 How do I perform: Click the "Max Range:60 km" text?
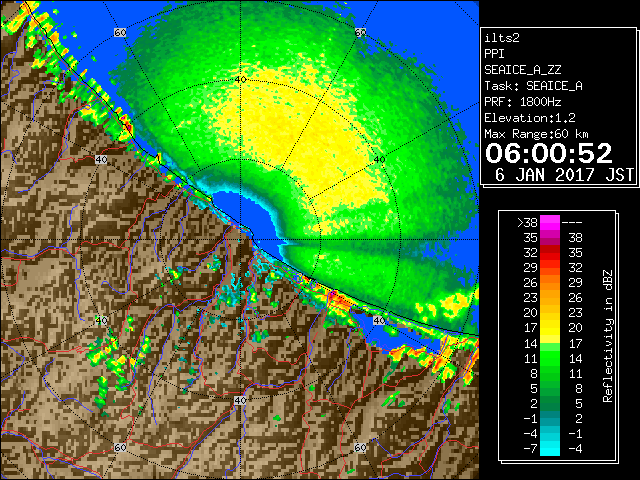pos(536,134)
